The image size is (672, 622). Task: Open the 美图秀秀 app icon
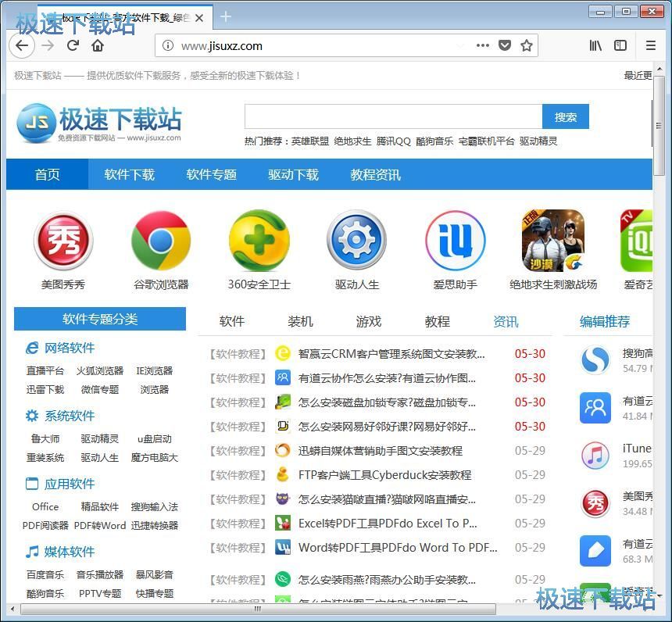click(63, 241)
